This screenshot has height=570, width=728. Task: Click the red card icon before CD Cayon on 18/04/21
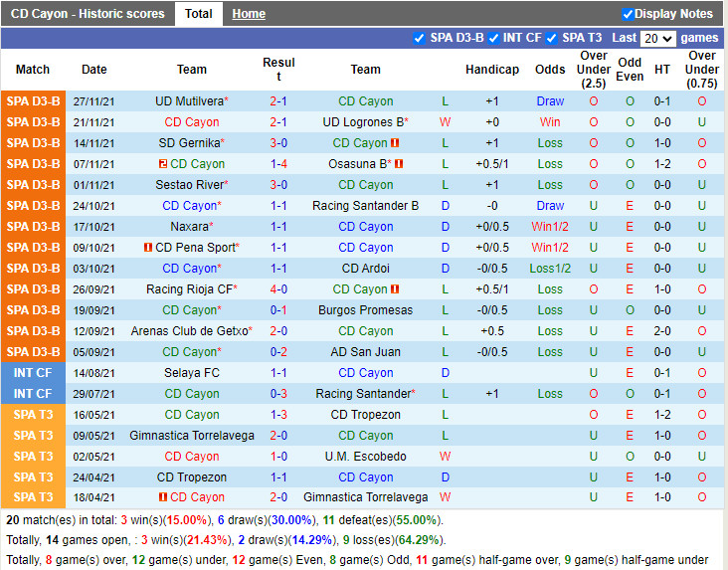(x=163, y=496)
